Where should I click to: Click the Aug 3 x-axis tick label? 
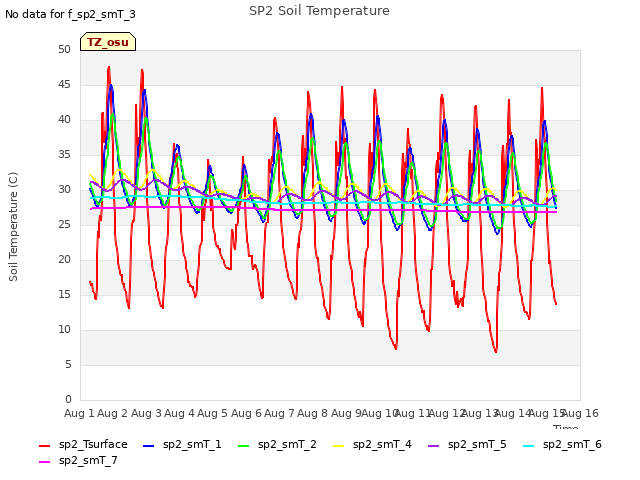point(146,413)
